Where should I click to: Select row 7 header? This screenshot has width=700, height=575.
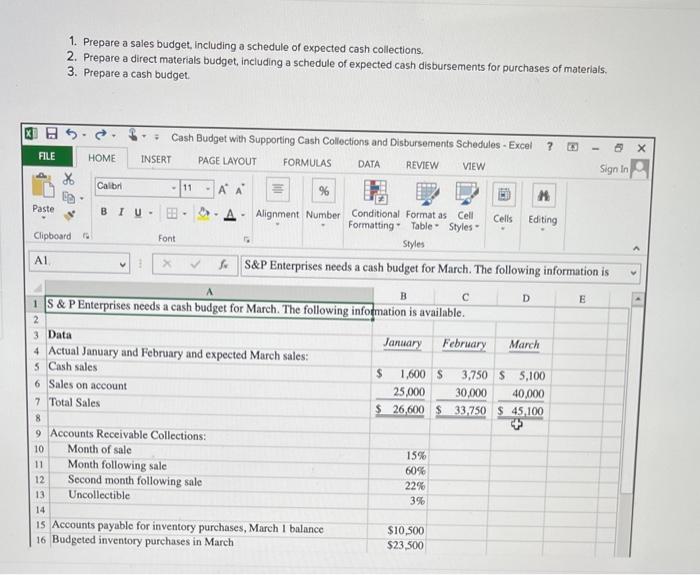point(38,402)
